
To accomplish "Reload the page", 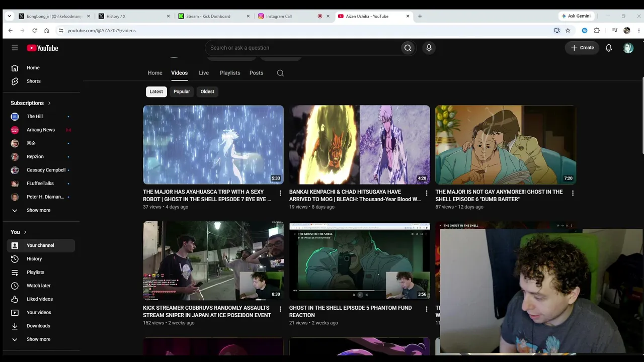I will (x=34, y=31).
